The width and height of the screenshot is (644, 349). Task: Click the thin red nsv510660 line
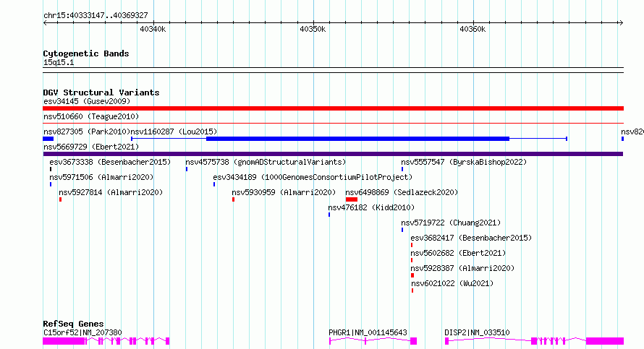pyautogui.click(x=333, y=123)
